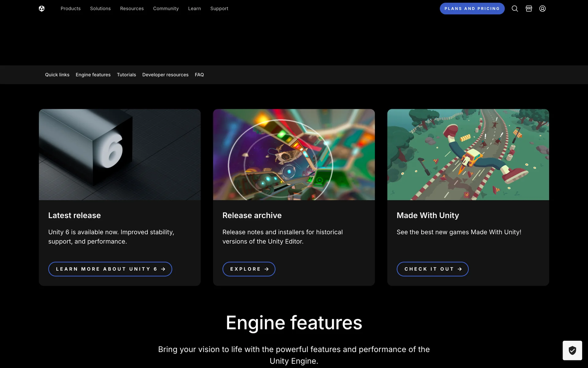Click the Plans and Pricing button
This screenshot has height=368, width=588.
pos(472,9)
